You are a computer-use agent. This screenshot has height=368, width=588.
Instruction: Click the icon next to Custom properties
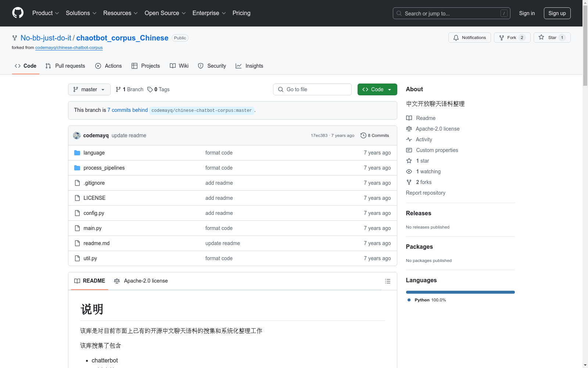click(409, 150)
